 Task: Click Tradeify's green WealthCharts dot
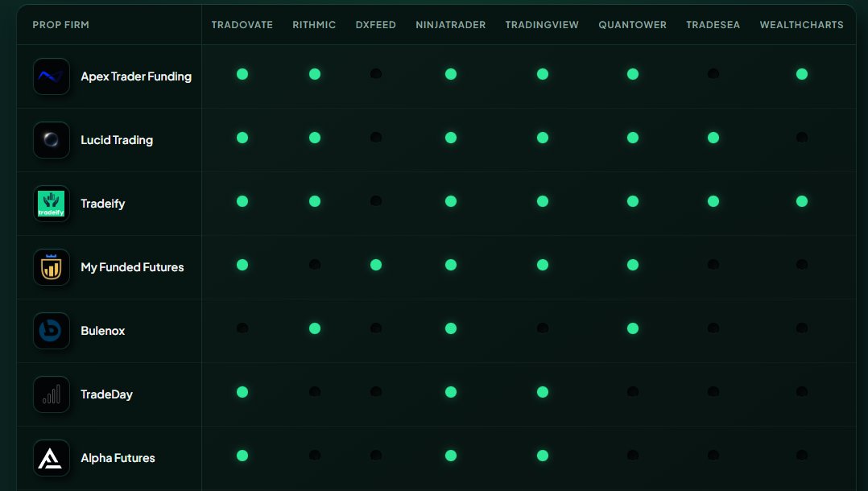(x=802, y=201)
